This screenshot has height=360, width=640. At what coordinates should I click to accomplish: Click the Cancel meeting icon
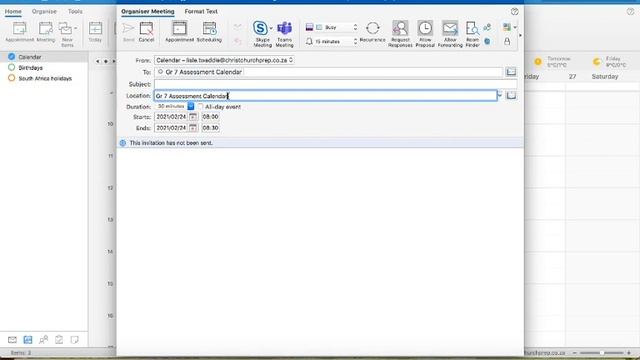coord(146,32)
